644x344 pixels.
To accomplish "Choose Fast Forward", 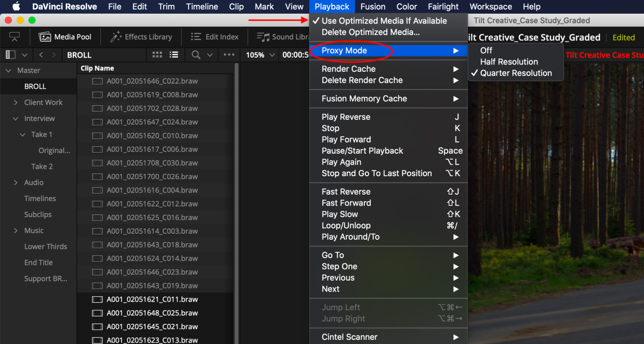I will point(388,203).
